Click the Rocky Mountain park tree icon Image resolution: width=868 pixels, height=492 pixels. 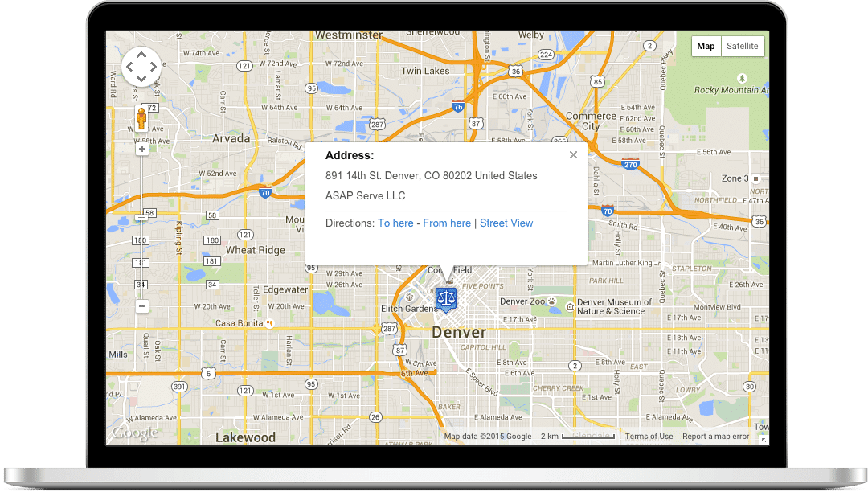click(x=743, y=78)
